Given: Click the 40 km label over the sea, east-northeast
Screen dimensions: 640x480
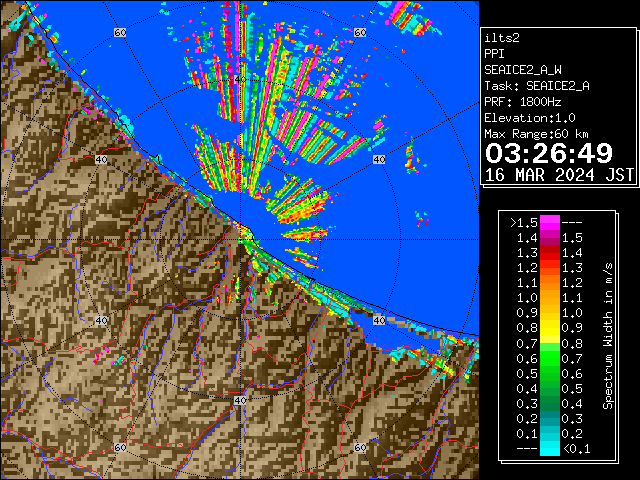Looking at the screenshot, I should coord(379,159).
